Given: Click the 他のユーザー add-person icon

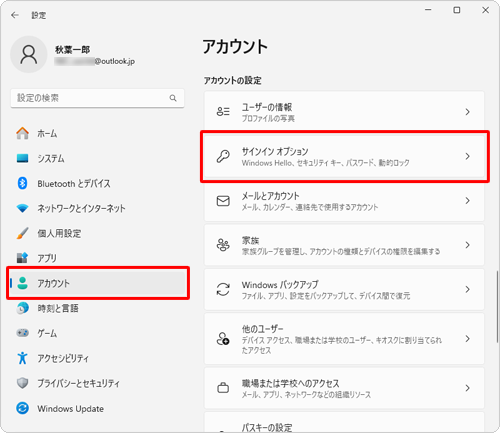Looking at the screenshot, I should (x=223, y=338).
